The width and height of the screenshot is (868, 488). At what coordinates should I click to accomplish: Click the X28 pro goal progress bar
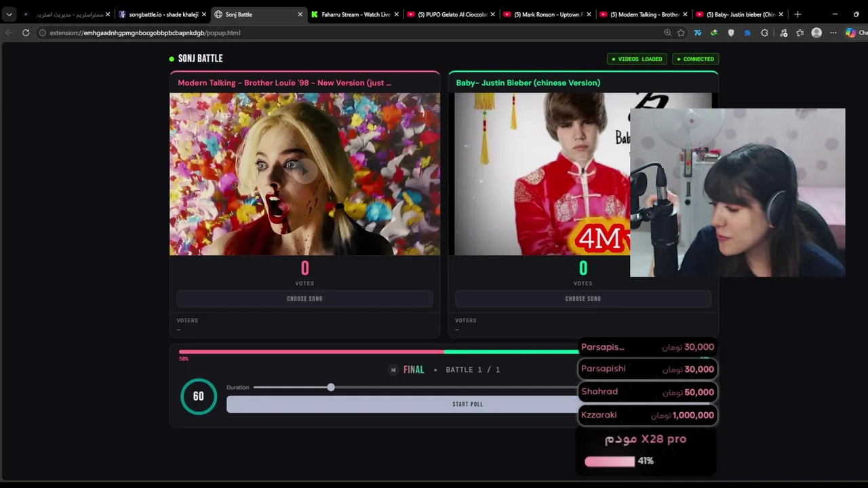pos(610,461)
